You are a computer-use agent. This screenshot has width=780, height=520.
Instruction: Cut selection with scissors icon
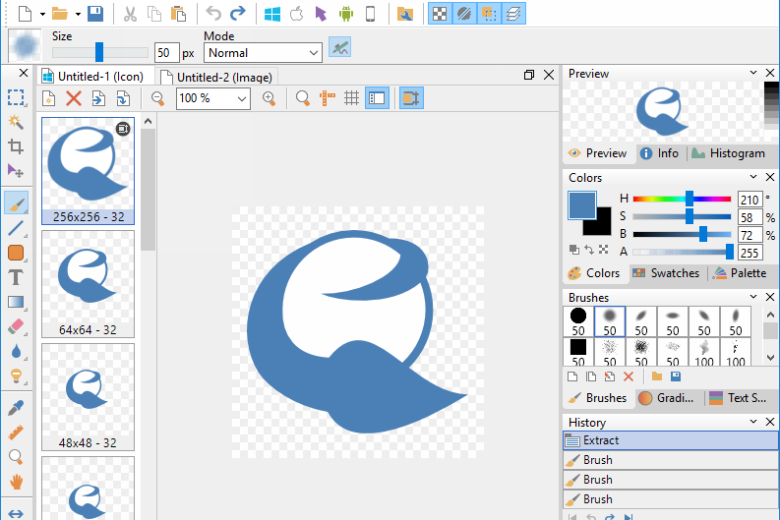130,13
